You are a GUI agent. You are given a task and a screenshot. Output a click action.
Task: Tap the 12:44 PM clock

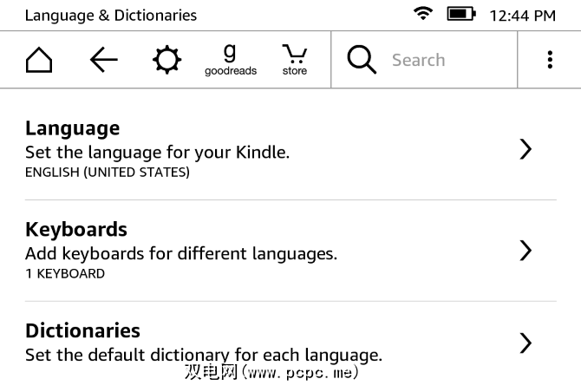coord(522,15)
